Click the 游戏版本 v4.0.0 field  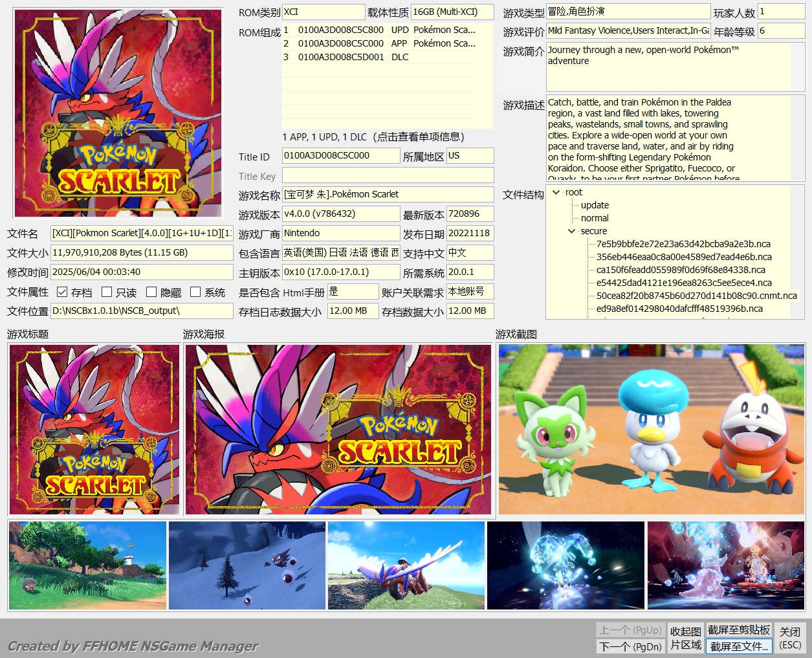coord(341,214)
